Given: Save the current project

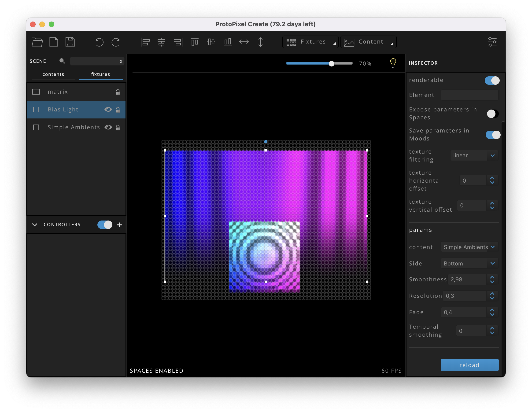Looking at the screenshot, I should pyautogui.click(x=70, y=42).
